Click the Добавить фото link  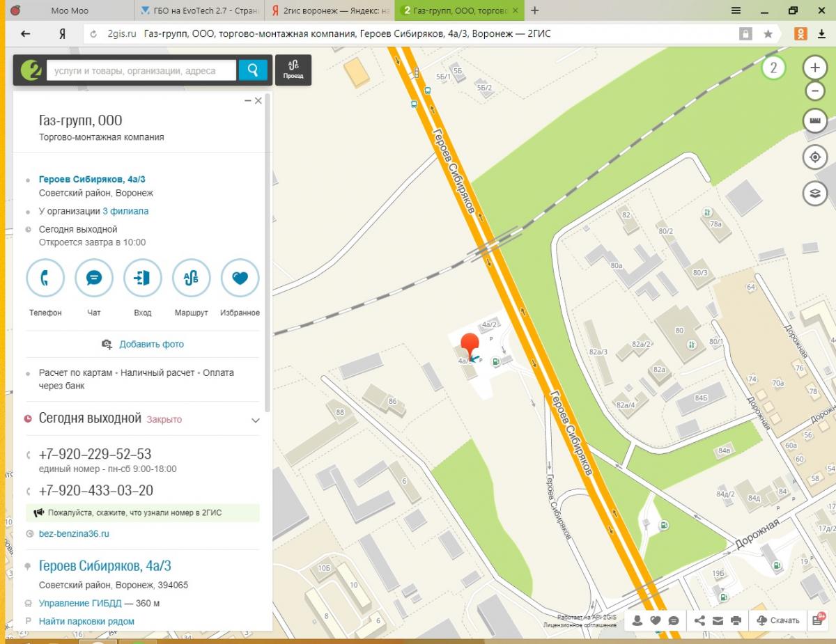151,344
